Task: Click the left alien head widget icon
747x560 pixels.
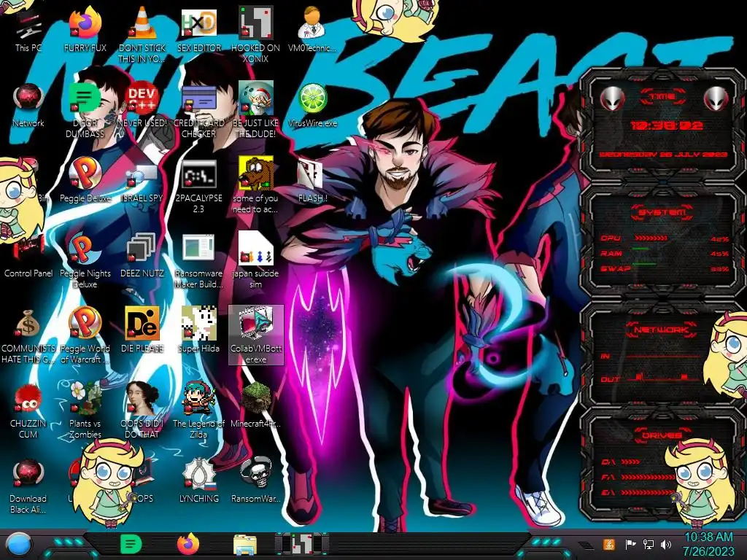Action: point(612,99)
